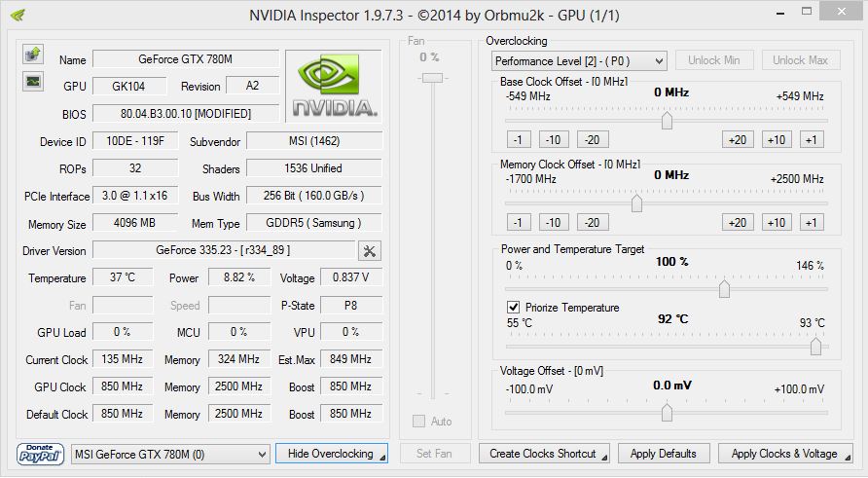868x478 pixels.
Task: Click the Driver Version field
Action: (223, 250)
